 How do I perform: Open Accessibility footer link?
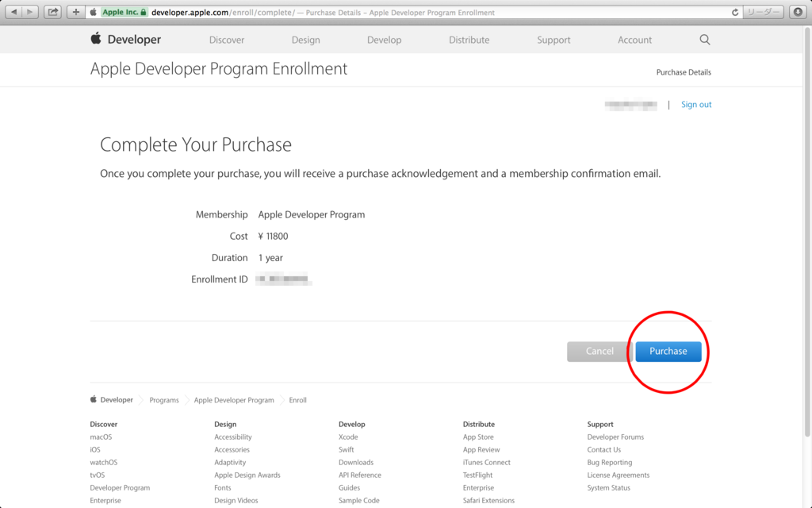[233, 437]
